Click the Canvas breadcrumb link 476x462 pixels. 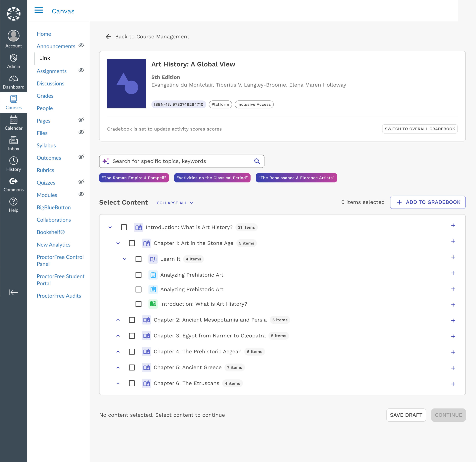(63, 11)
